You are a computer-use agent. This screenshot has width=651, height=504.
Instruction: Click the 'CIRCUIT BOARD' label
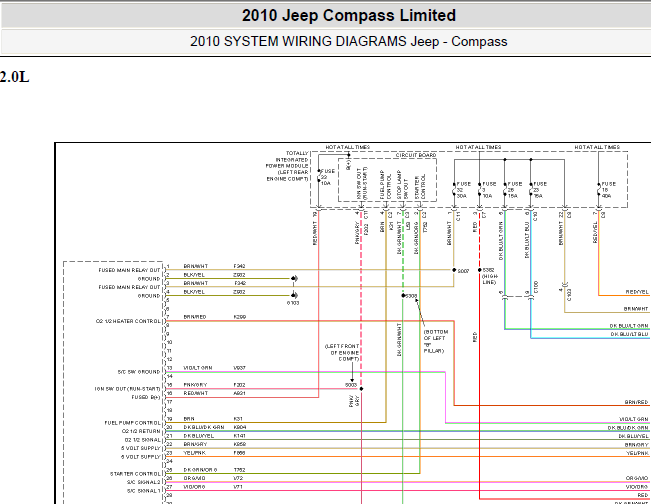(416, 155)
